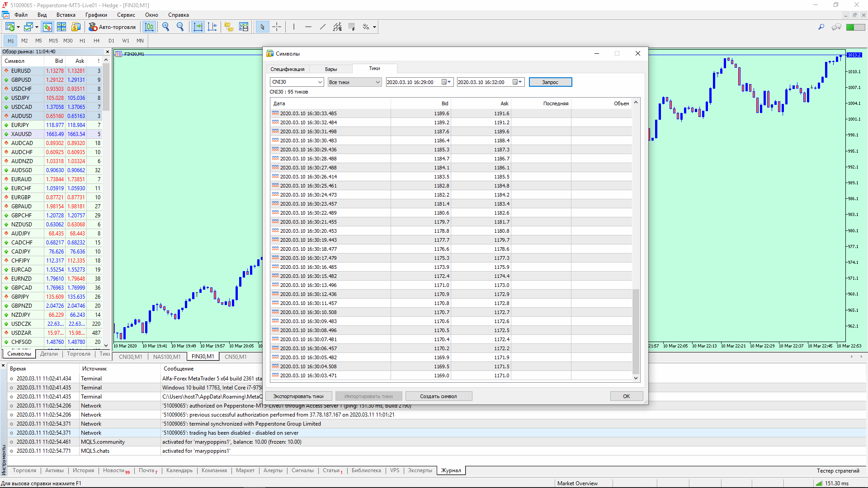Toggle the Data Window icon

61,27
